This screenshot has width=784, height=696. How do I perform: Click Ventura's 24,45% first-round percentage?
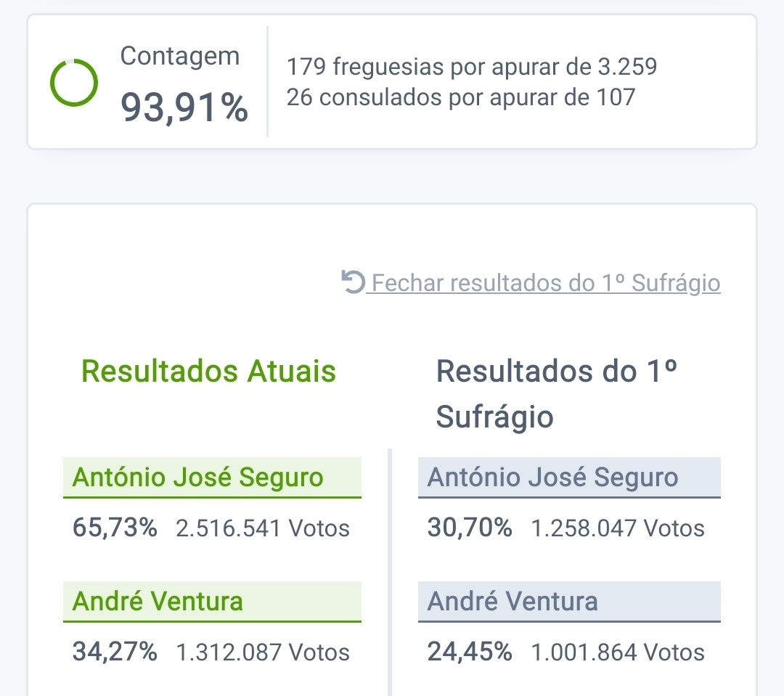pos(470,652)
